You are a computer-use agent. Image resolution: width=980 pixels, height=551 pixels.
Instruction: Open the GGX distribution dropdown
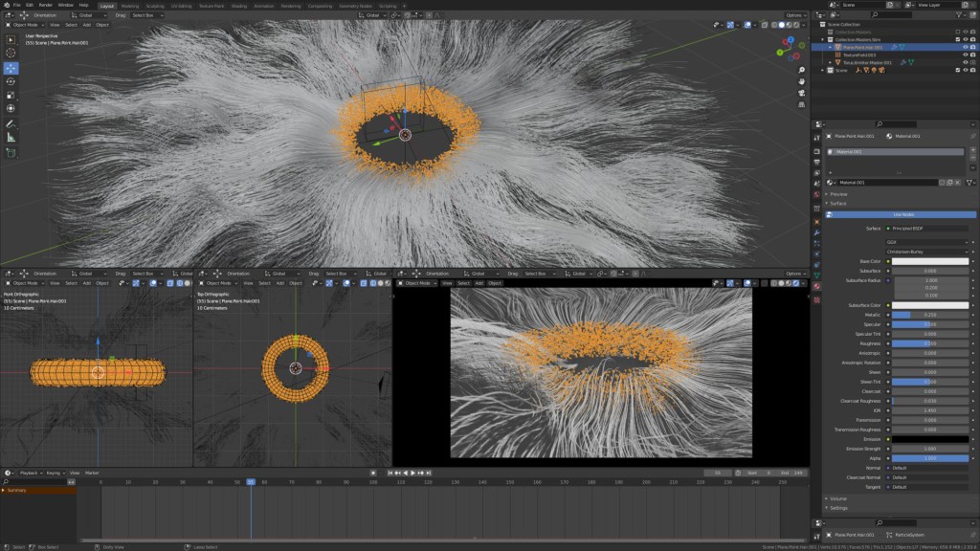[926, 242]
